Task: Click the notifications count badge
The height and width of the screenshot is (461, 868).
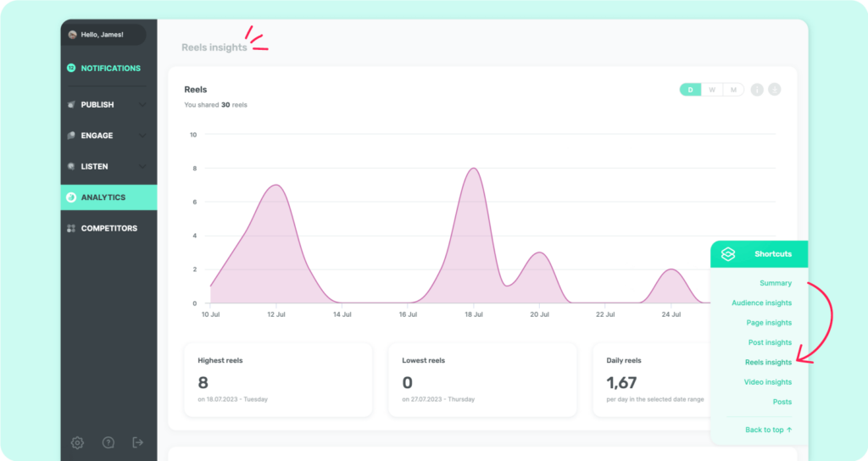Action: pyautogui.click(x=71, y=68)
